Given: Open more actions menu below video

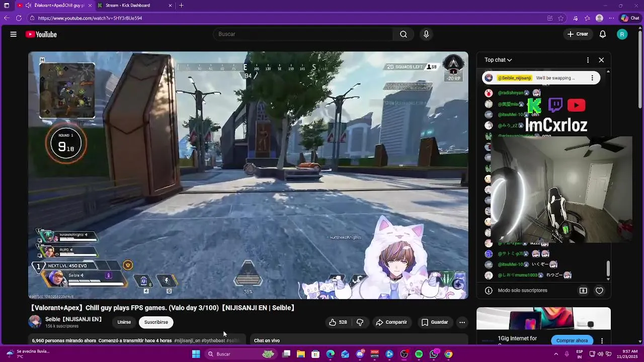Looking at the screenshot, I should [x=462, y=322].
